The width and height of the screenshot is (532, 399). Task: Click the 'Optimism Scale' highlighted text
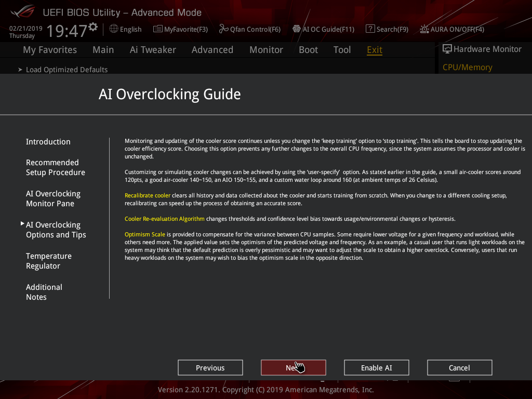(145, 234)
